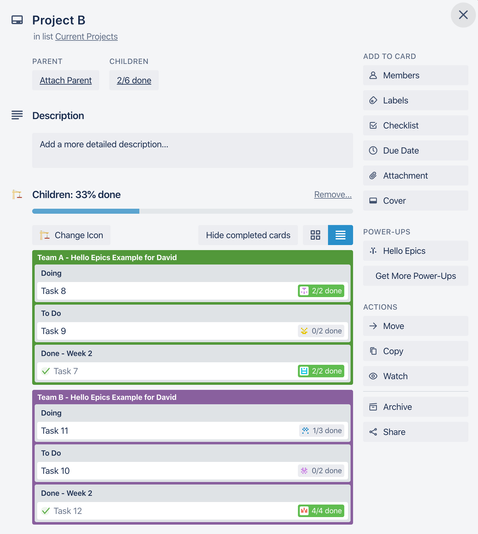
Task: Click the To Do list heading under Team A
Action: (x=51, y=313)
